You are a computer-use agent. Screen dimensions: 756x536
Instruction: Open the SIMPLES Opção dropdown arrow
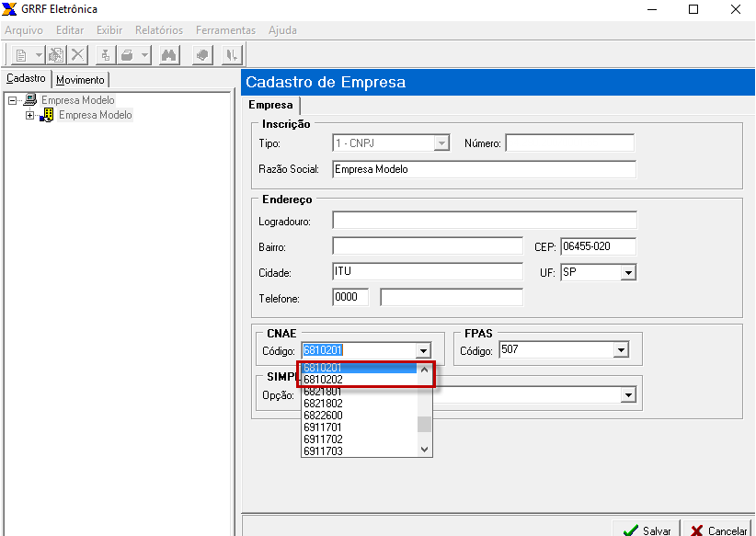(628, 394)
